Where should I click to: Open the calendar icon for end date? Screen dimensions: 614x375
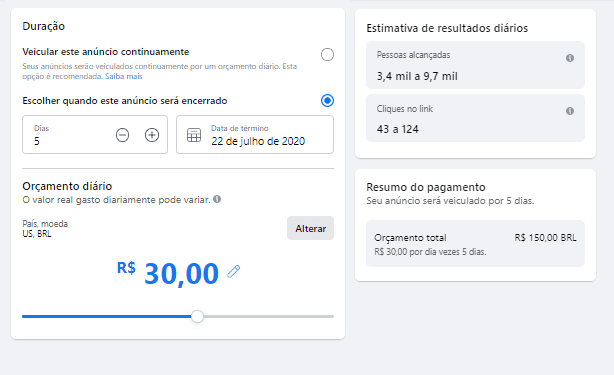point(194,135)
